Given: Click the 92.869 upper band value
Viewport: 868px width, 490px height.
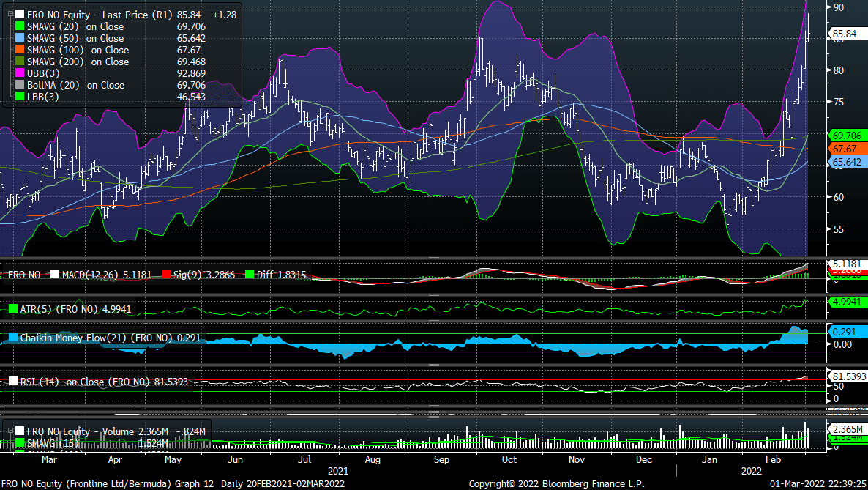Looking at the screenshot, I should point(191,73).
